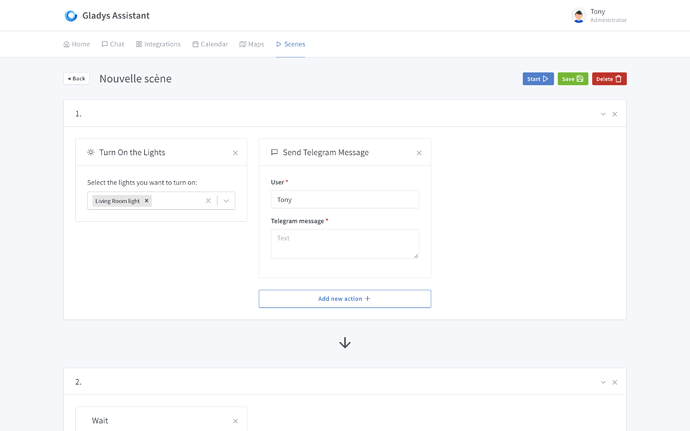Start the scene with the Start button
Image resolution: width=690 pixels, height=431 pixels.
538,79
